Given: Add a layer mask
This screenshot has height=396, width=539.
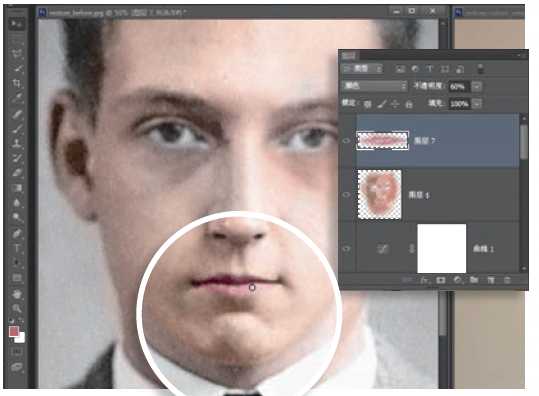Looking at the screenshot, I should (440, 280).
